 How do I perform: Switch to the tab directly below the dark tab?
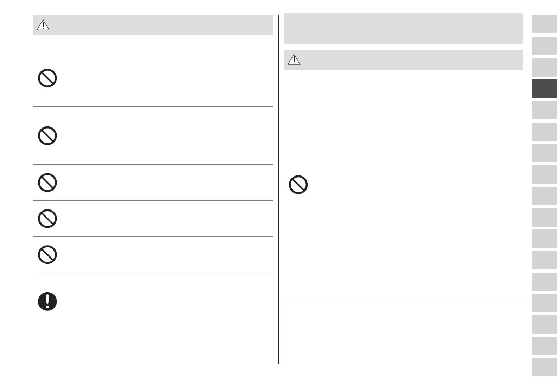[x=544, y=110]
